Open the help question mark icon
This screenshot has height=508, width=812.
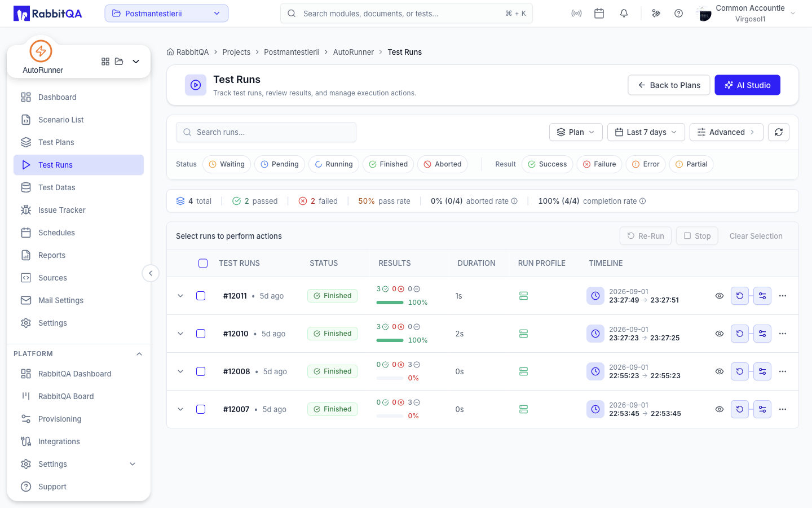[x=679, y=14]
